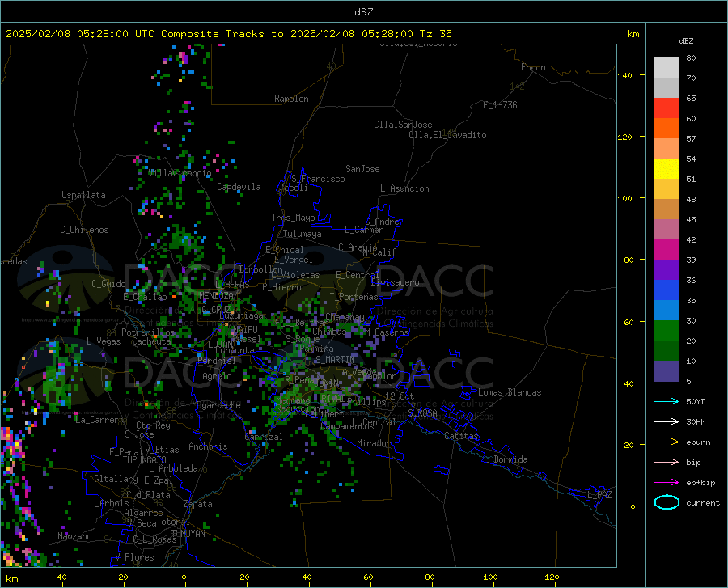Image resolution: width=728 pixels, height=588 pixels.
Task: Click the 'Agrelo' map label
Action: (217, 376)
